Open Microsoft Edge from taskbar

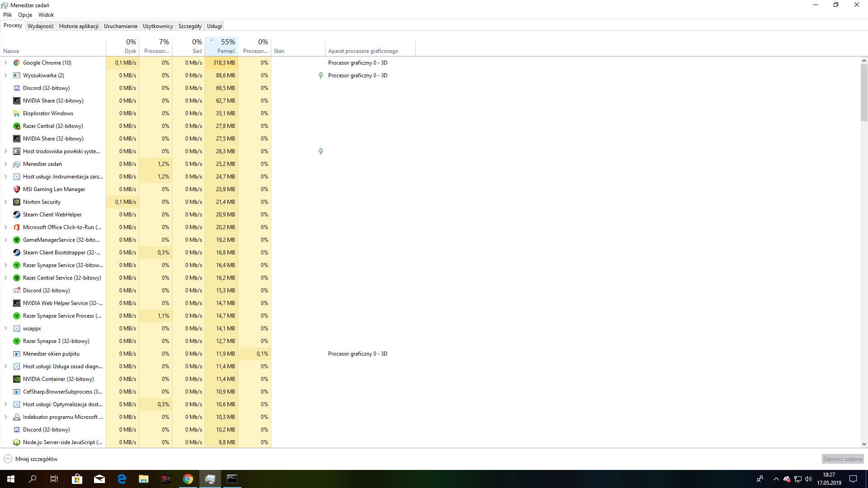click(x=122, y=479)
